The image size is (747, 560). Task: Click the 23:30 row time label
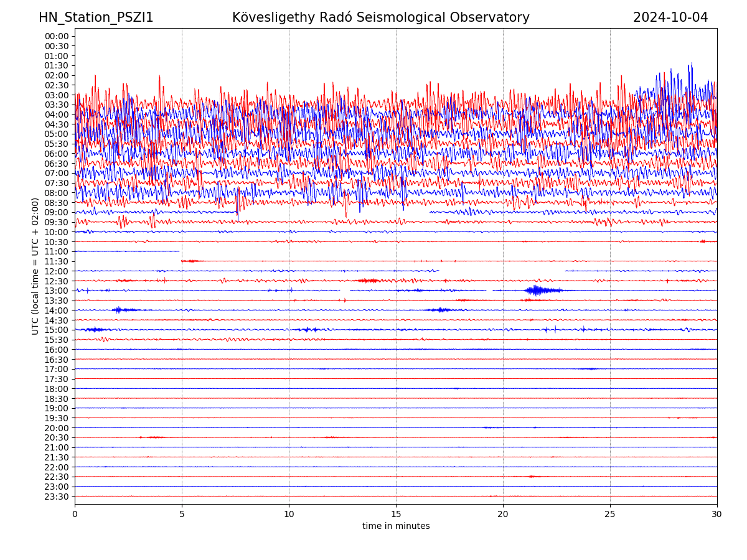point(56,497)
